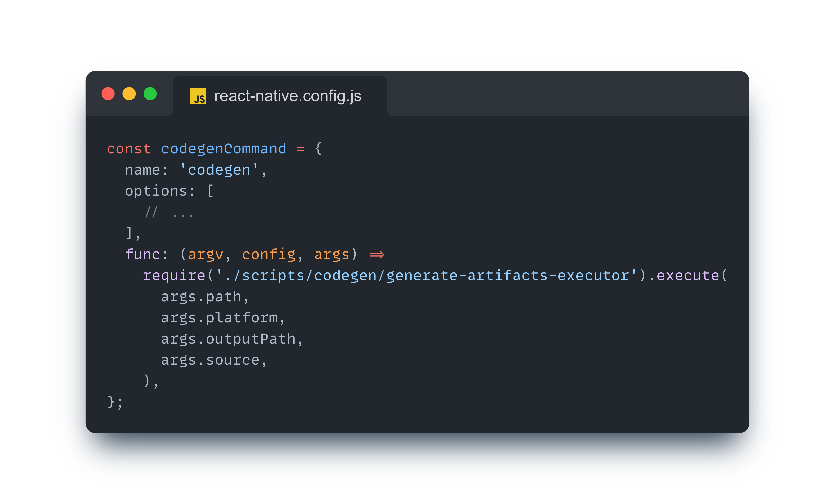Click the config parameter
The image size is (835, 504).
269,255
